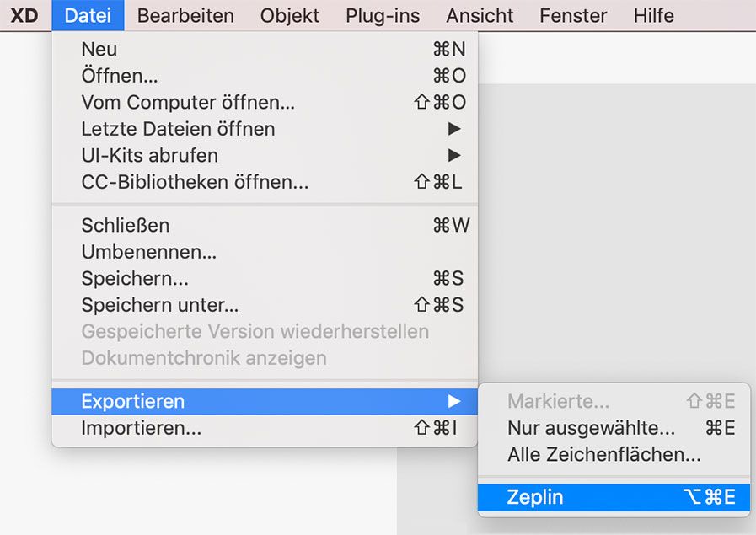Image resolution: width=756 pixels, height=535 pixels.
Task: Select Schließen to close the document
Action: (x=125, y=225)
